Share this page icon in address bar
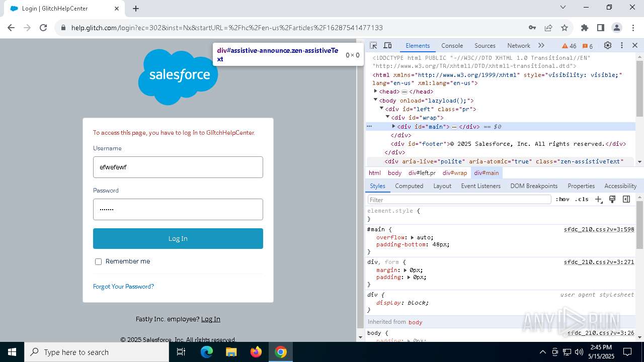 coord(548,28)
